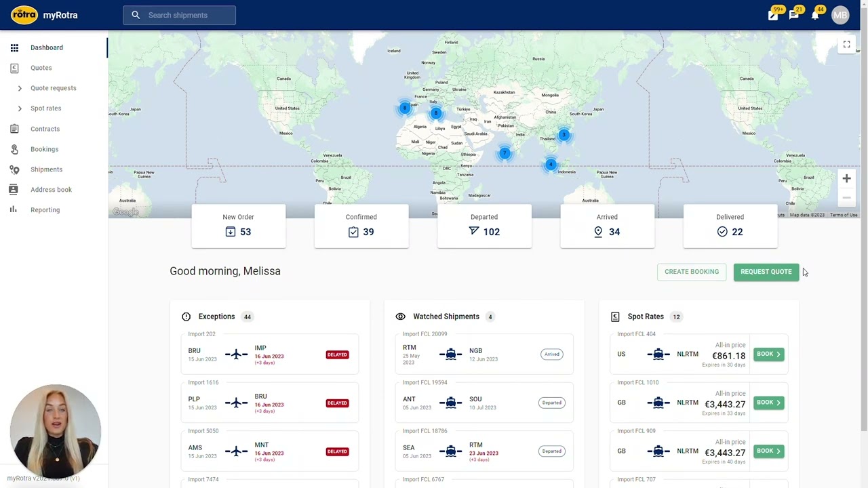
Task: Expand the Spot rates submenu
Action: [x=20, y=108]
